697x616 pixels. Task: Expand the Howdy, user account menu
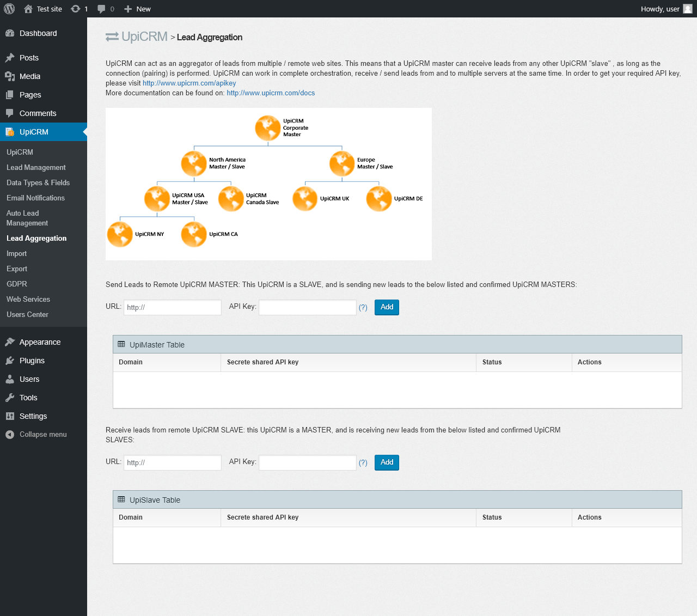click(660, 9)
